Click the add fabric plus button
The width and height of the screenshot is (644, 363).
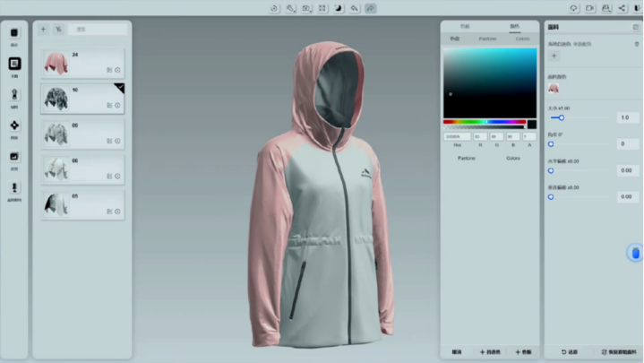coord(43,30)
